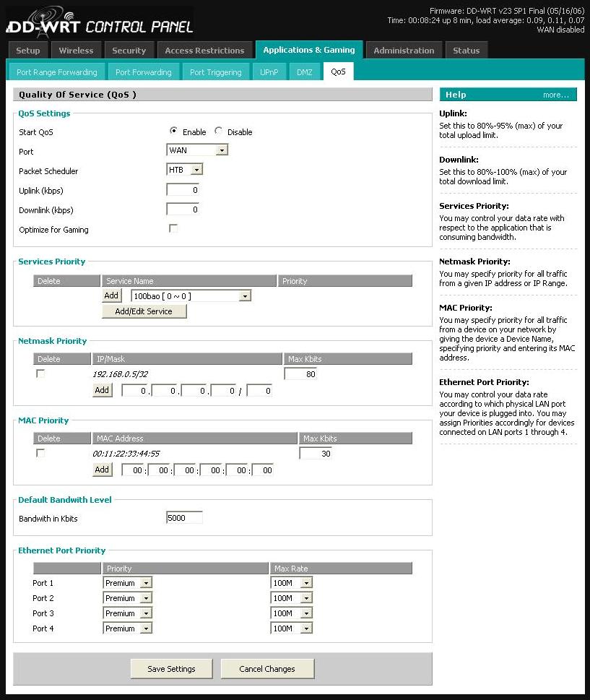Image resolution: width=590 pixels, height=700 pixels.
Task: Open Port 1 Max Rate dropdown
Action: click(x=292, y=583)
